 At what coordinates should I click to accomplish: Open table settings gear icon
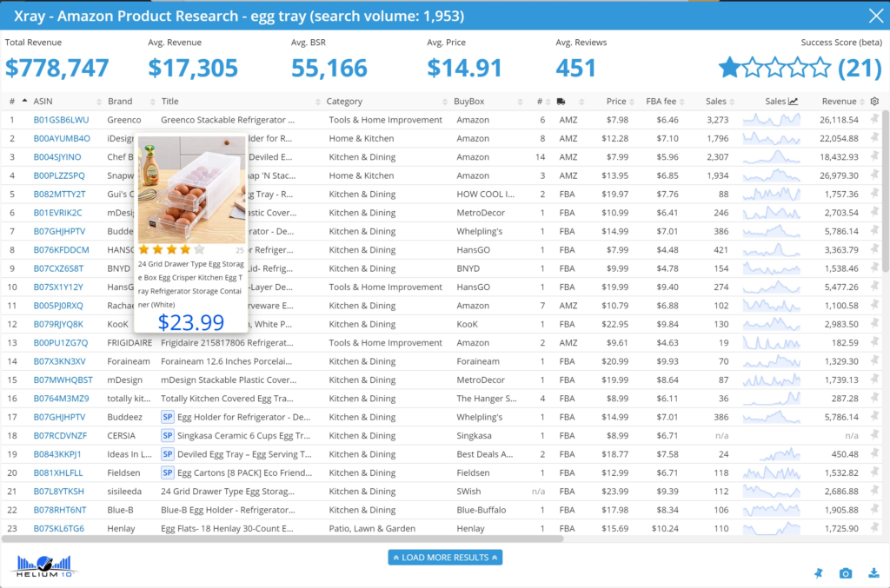(x=874, y=102)
